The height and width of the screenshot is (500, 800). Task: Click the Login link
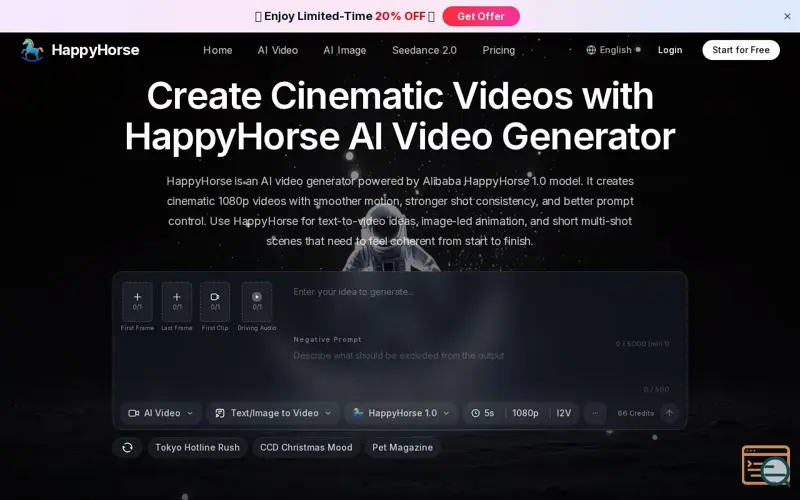669,50
